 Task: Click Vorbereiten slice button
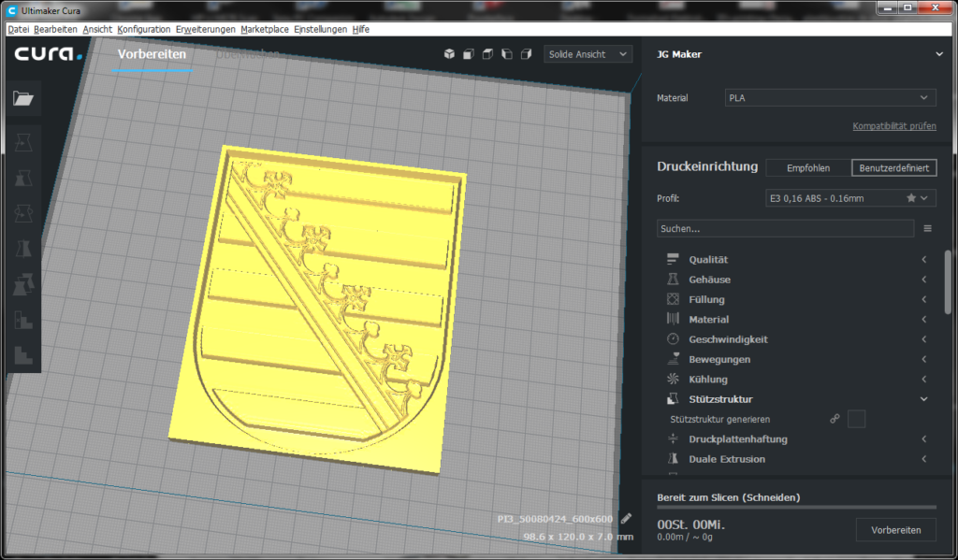tap(895, 530)
